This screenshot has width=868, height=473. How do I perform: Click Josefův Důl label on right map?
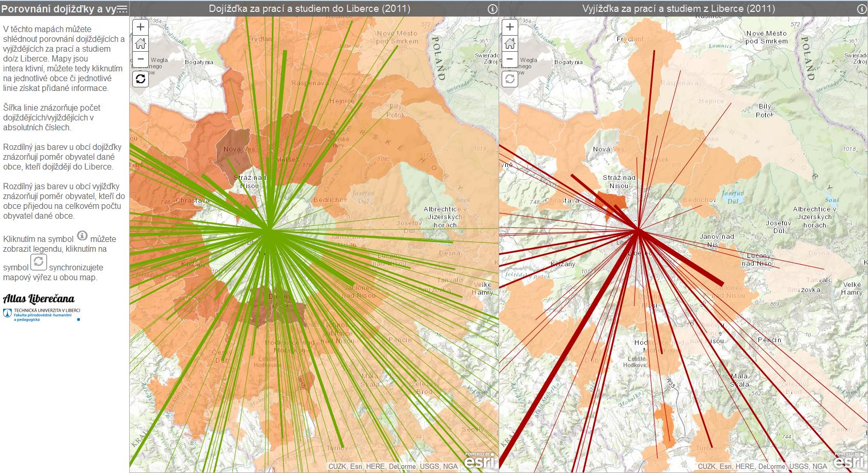[x=778, y=226]
